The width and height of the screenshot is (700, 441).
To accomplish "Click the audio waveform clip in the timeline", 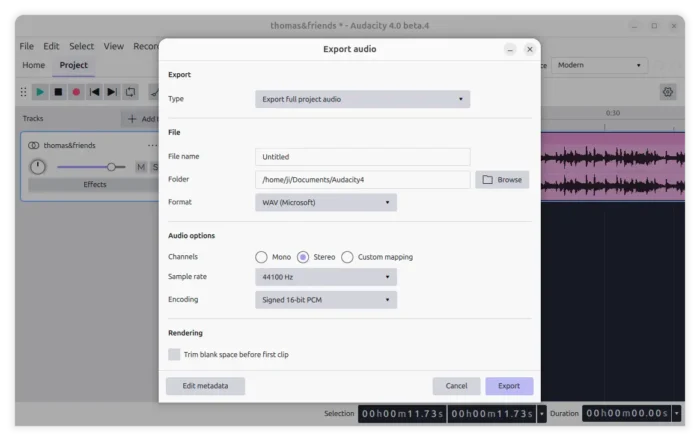I will [x=612, y=167].
